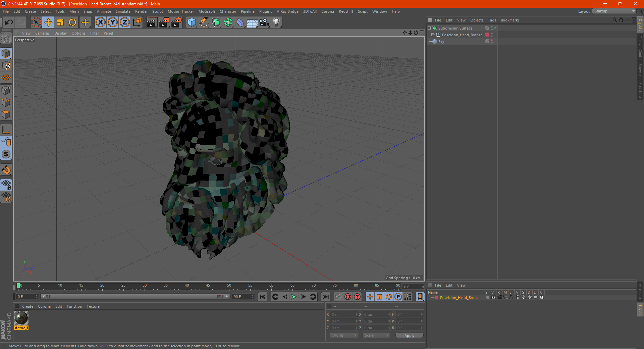Activate the Rotate tool
Image resolution: width=644 pixels, height=349 pixels.
point(72,22)
